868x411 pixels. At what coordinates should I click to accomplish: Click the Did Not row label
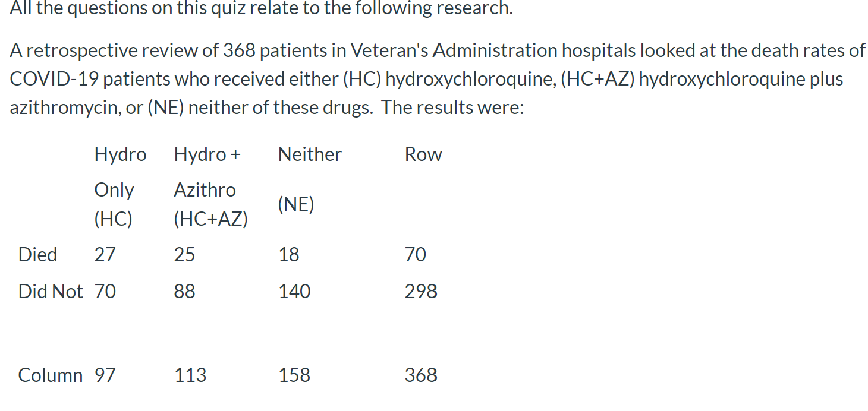tap(51, 292)
